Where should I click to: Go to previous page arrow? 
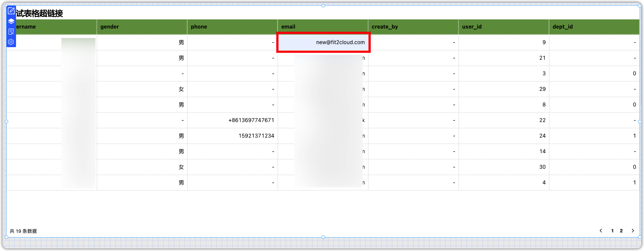[x=601, y=231]
